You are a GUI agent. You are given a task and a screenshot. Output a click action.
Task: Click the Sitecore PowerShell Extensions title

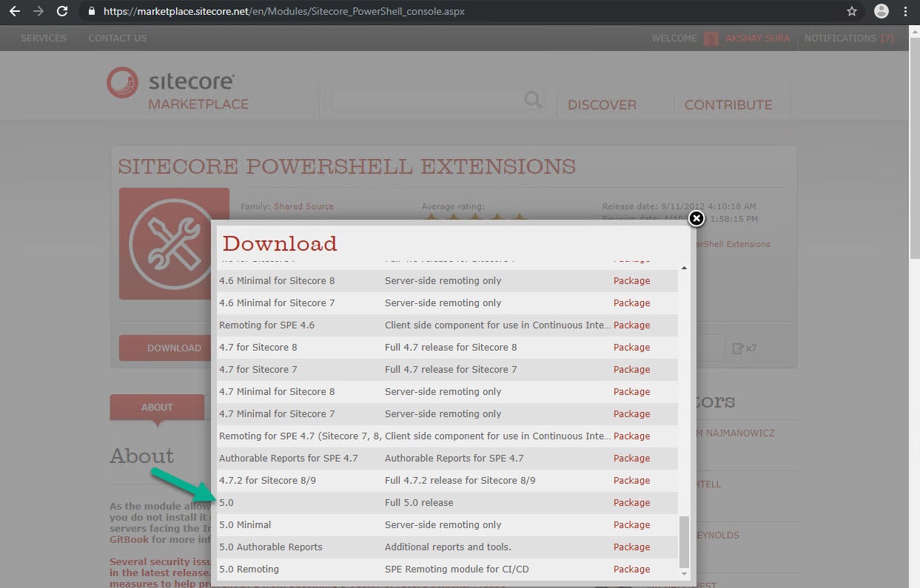346,166
